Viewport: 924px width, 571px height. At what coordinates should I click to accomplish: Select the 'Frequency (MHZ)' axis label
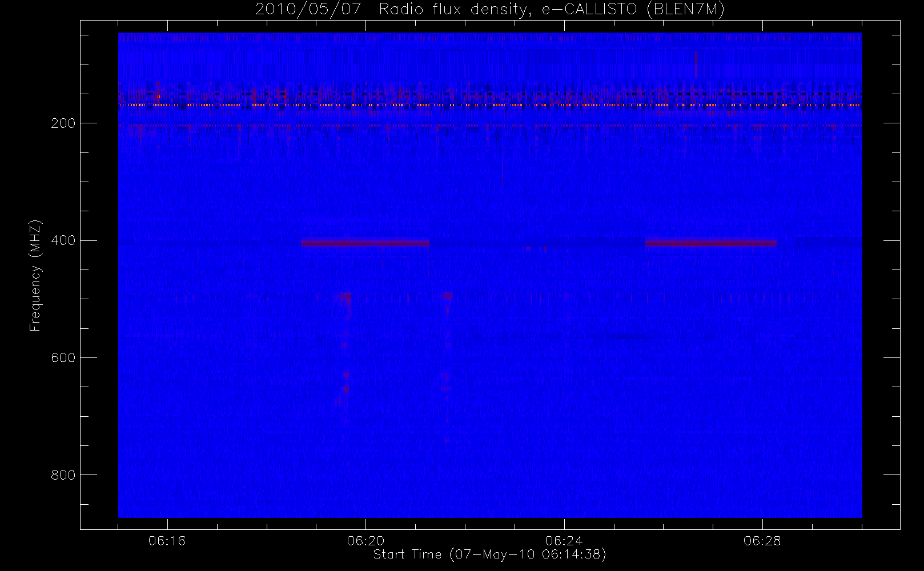click(x=35, y=275)
